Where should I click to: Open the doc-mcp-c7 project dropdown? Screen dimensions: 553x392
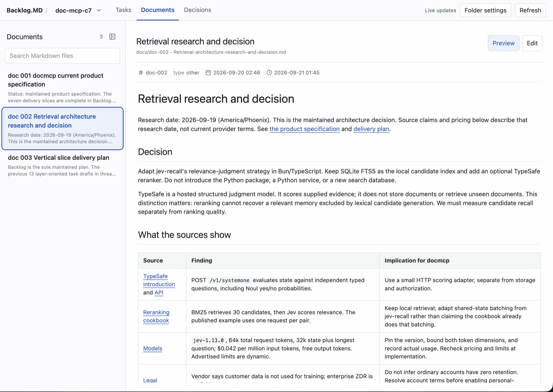click(x=78, y=10)
